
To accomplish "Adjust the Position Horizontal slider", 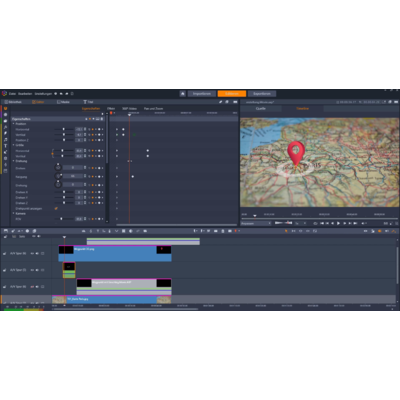I will coord(64,129).
